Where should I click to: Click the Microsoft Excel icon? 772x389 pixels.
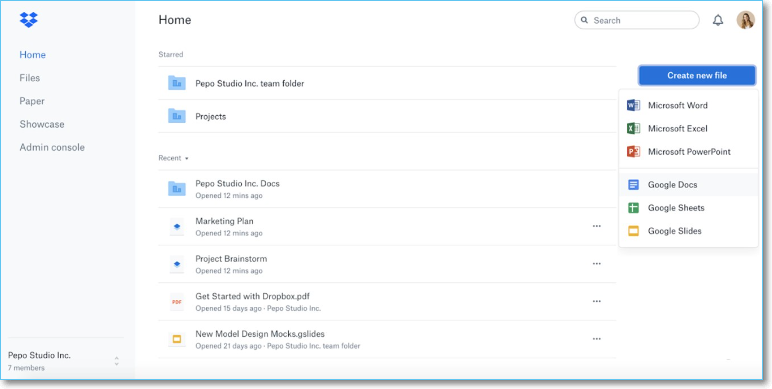(633, 129)
